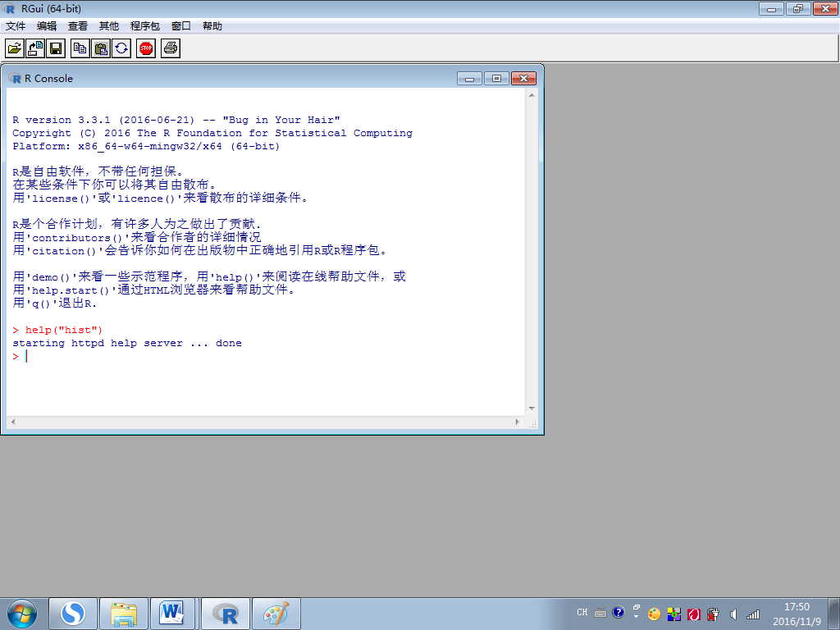Close the R Console window
This screenshot has height=630, width=840.
tap(523, 79)
